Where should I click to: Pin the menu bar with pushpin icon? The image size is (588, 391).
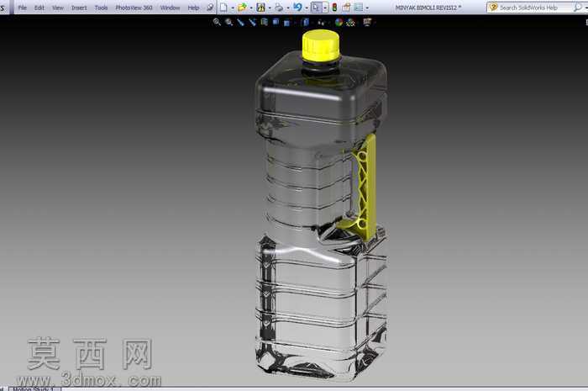tap(210, 8)
